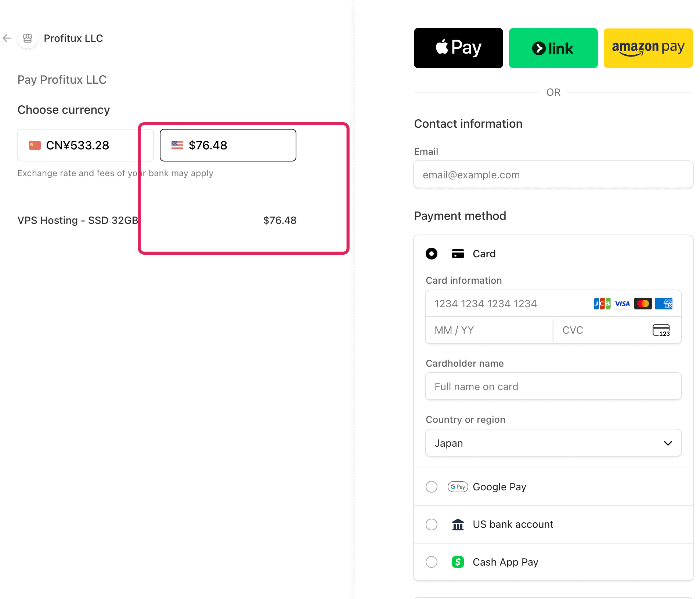Select the Cash App Pay radio button
The width and height of the screenshot is (700, 599).
432,562
